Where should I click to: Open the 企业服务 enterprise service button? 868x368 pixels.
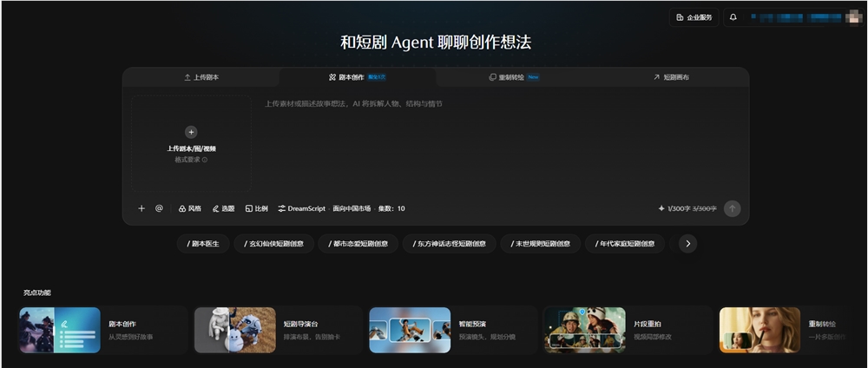[694, 17]
